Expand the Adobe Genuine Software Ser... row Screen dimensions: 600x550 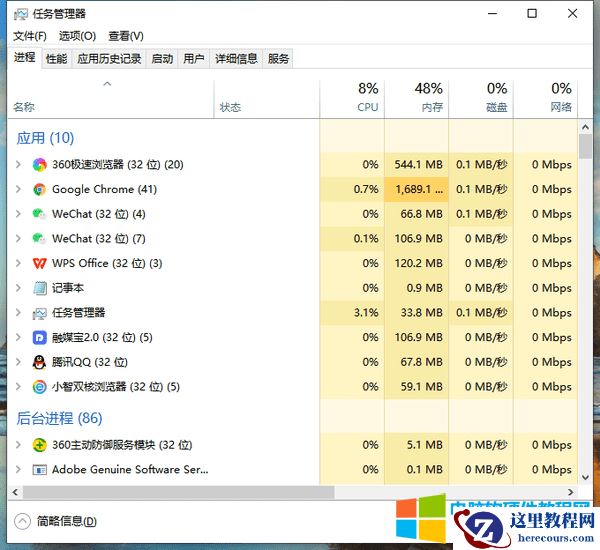pyautogui.click(x=18, y=469)
